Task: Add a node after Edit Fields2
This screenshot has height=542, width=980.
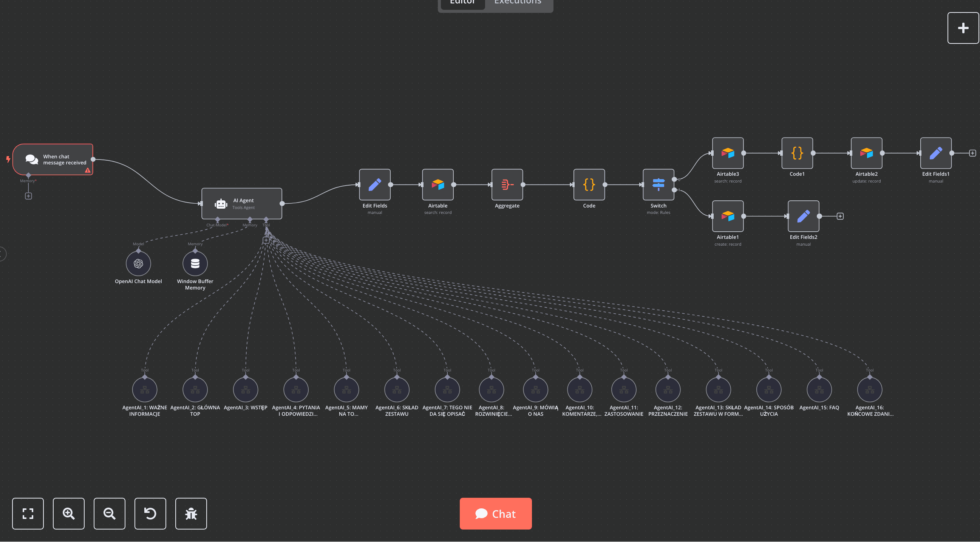Action: (840, 216)
